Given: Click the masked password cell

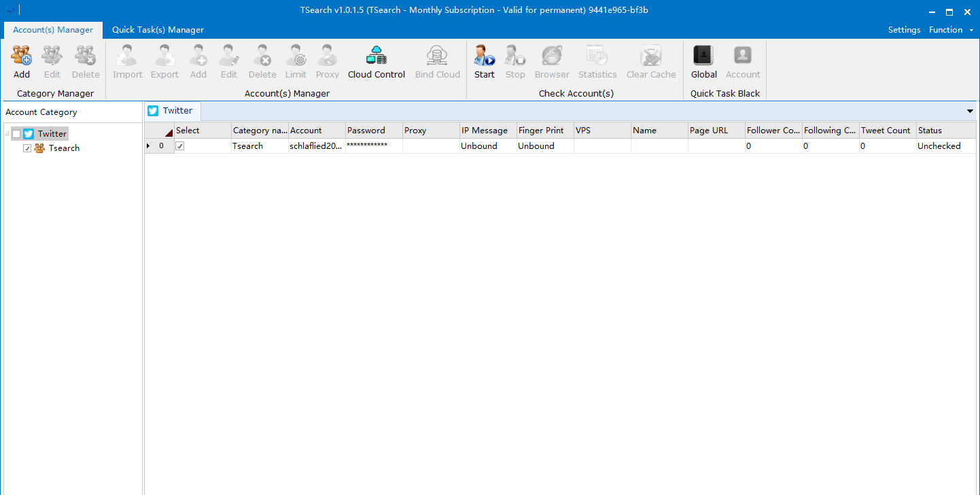Looking at the screenshot, I should pos(374,146).
